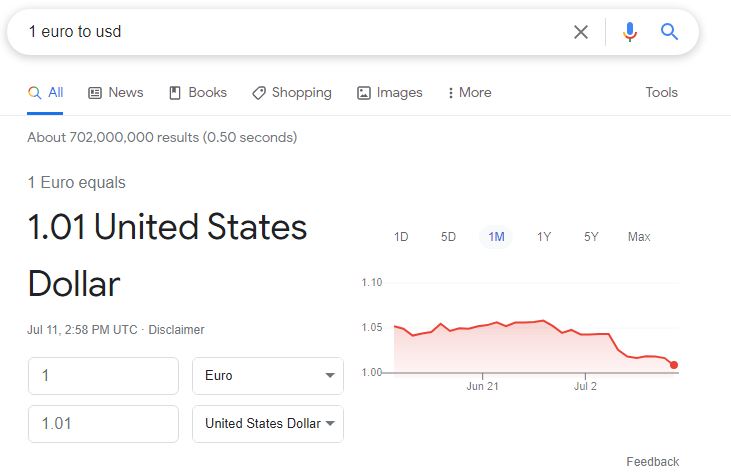Open the United States Dollar dropdown
This screenshot has width=731, height=475.
(268, 423)
